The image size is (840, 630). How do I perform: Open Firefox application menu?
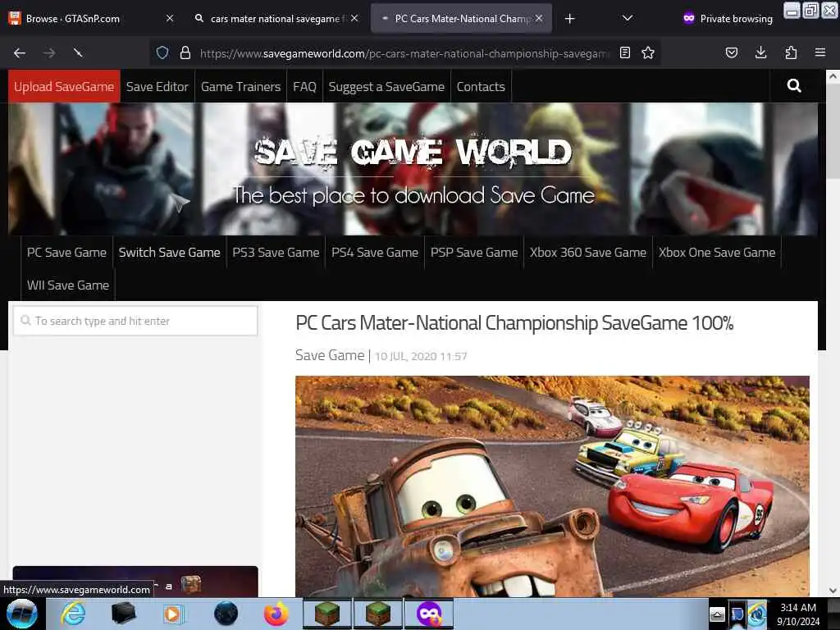click(820, 52)
